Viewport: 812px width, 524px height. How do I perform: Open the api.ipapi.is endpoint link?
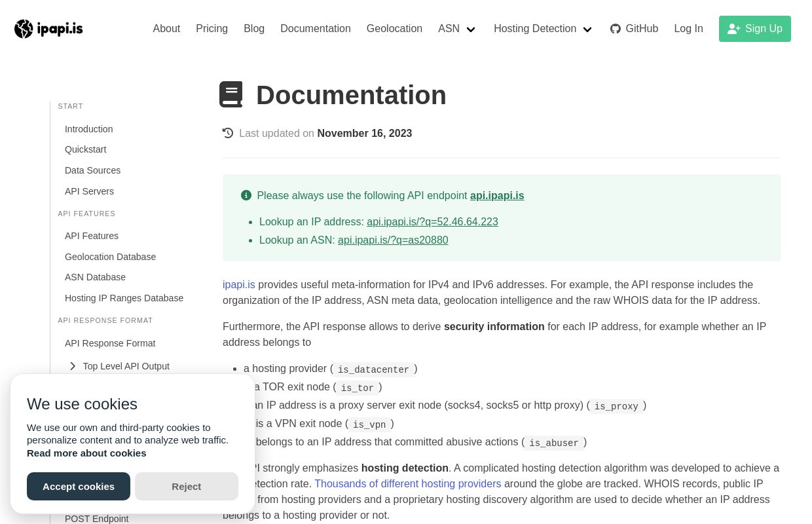(x=497, y=195)
